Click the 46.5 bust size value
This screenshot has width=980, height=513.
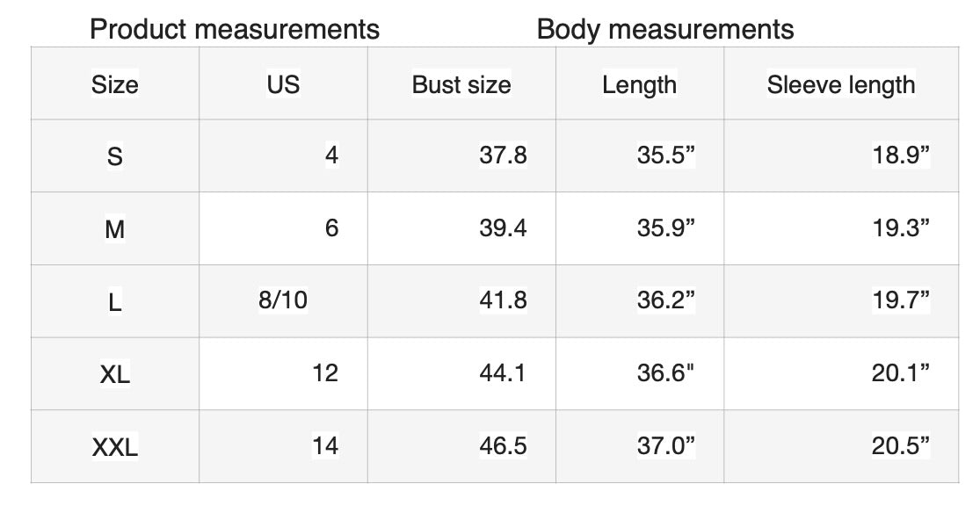click(503, 446)
